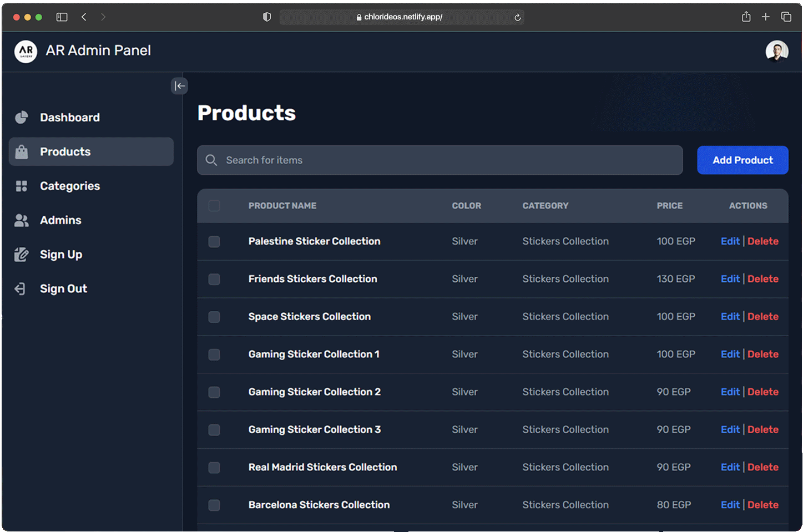803x532 pixels.
Task: Click the privacy shield icon
Action: [x=267, y=17]
